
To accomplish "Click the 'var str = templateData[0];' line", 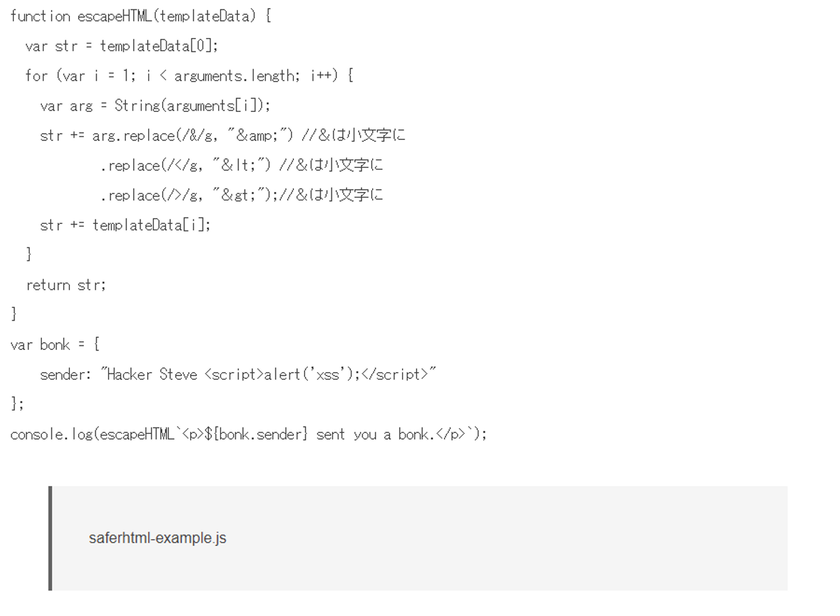I will 121,46.
